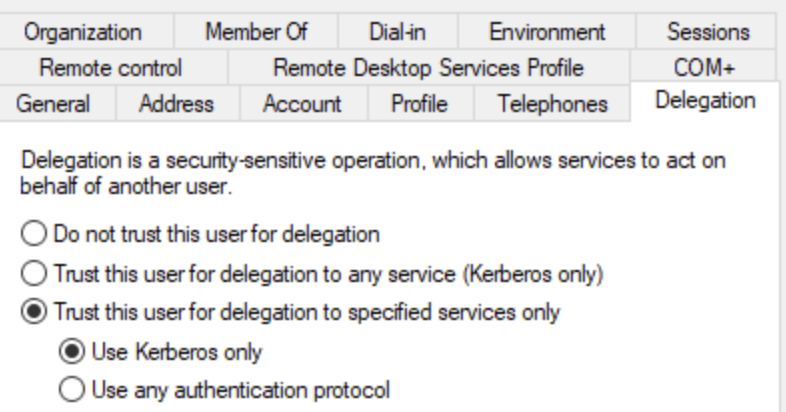Switch to the General tab
Image resolution: width=786 pixels, height=412 pixels.
(53, 104)
